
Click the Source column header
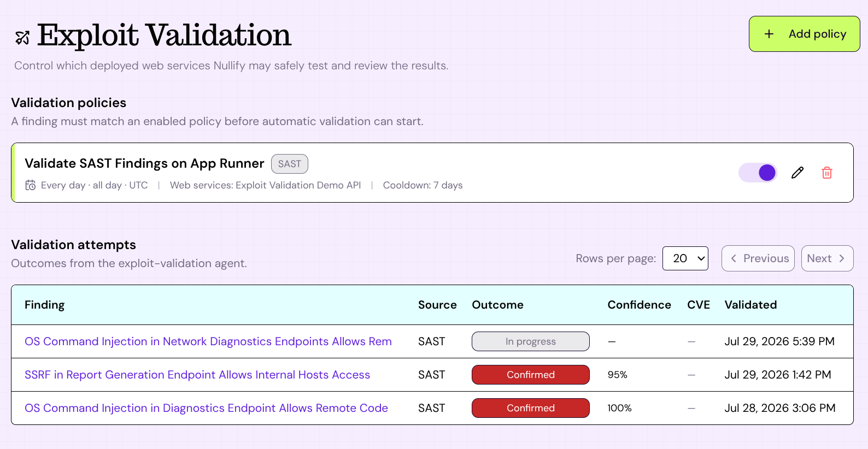437,305
